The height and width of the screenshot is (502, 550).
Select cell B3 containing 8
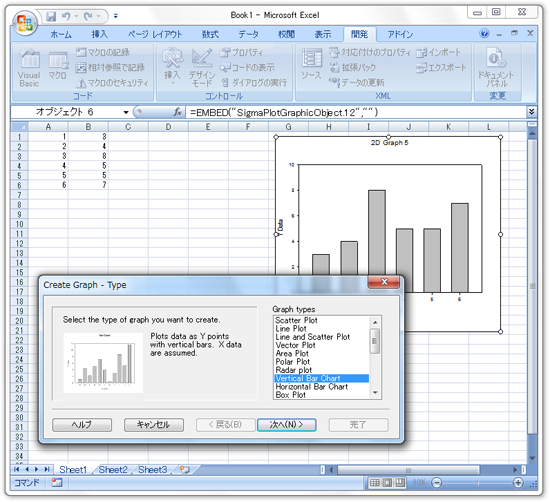point(88,156)
